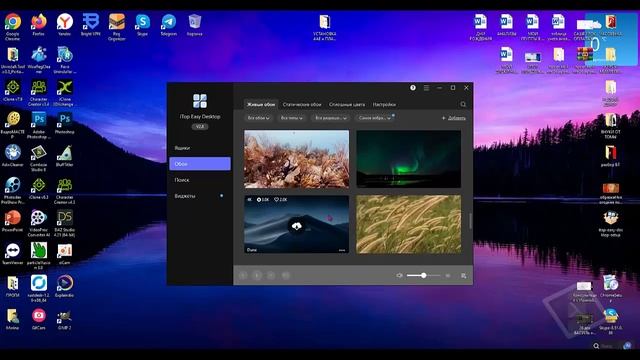Click the fourth round playback control in bottom bar
The image size is (640, 360).
point(285,276)
